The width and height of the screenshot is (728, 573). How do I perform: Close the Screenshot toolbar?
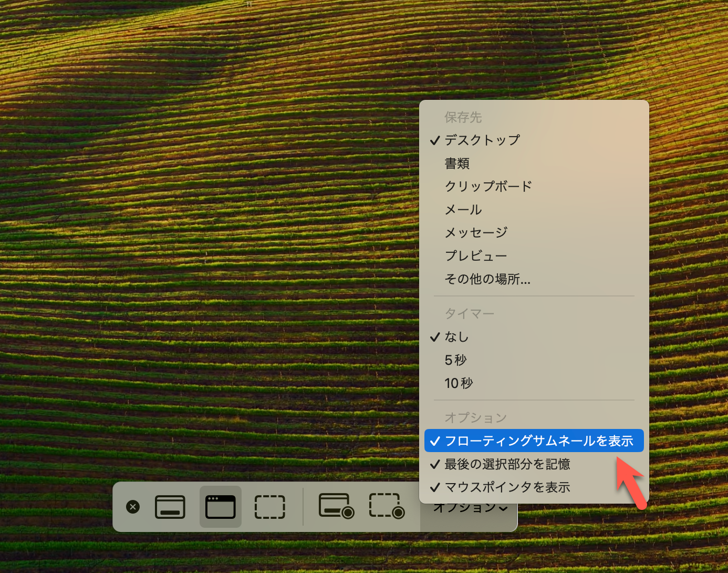click(132, 507)
